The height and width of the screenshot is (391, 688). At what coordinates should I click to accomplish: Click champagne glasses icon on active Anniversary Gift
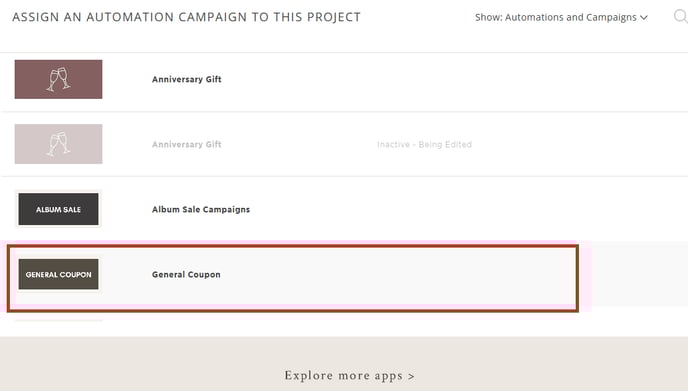(x=58, y=79)
